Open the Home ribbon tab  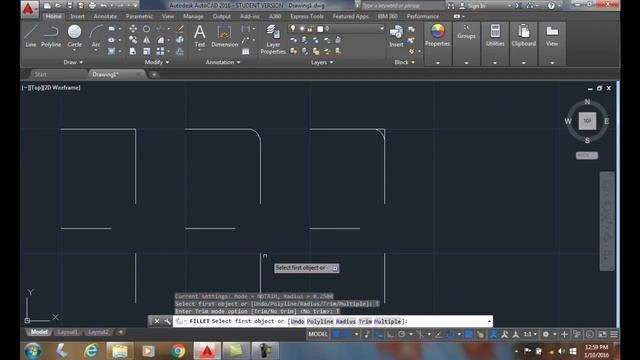point(53,16)
